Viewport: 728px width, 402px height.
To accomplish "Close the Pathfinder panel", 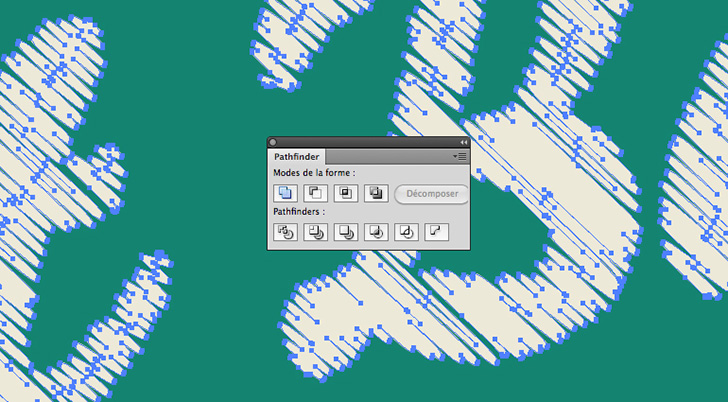I will pos(273,143).
